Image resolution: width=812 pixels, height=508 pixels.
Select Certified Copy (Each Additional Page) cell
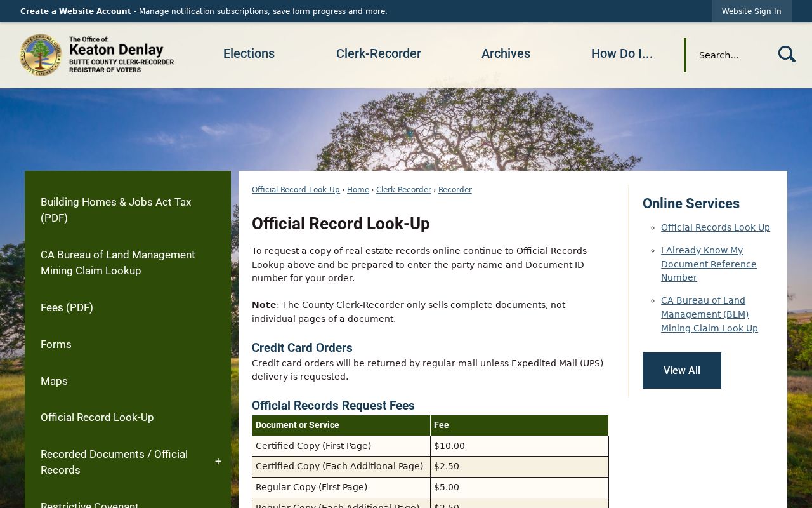341,467
